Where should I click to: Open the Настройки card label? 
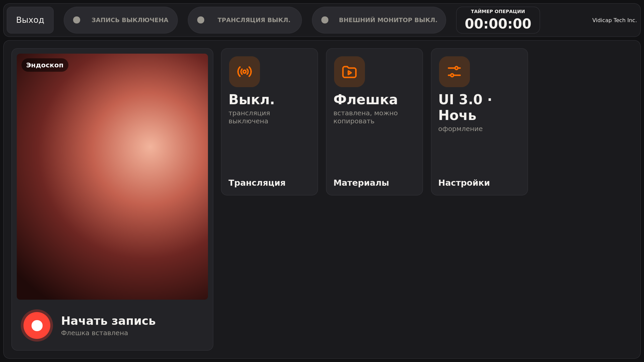464,183
